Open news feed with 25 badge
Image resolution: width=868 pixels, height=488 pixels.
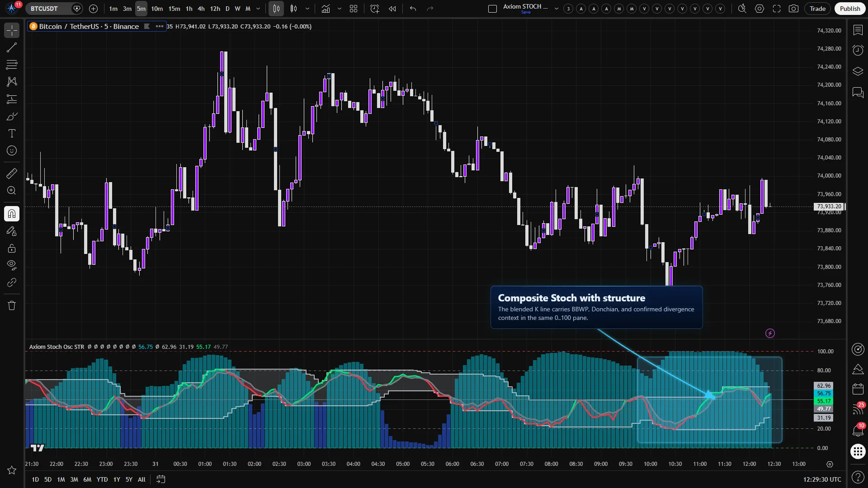point(858,409)
